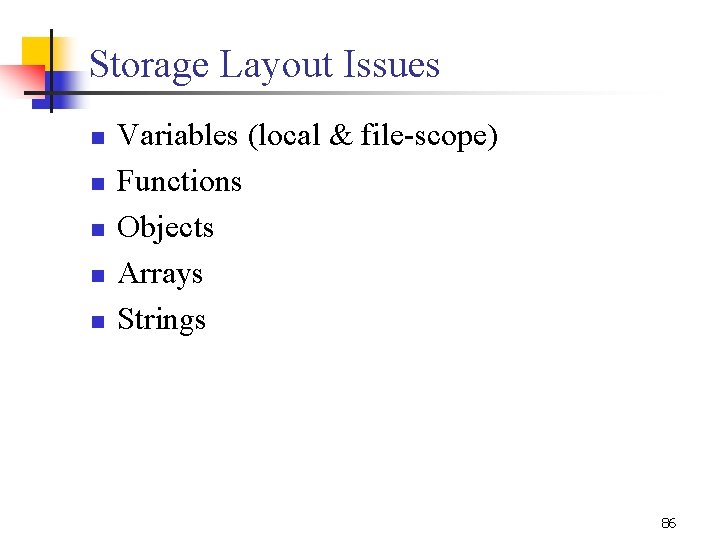Viewport: 720px width, 540px height.
Task: Click the bullet marker beside Objects
Action: [97, 231]
